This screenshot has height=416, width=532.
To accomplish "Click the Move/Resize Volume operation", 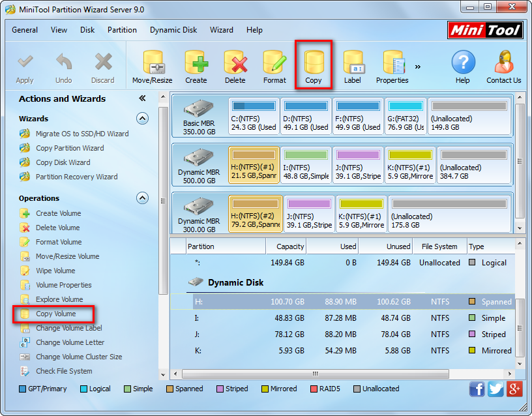I will point(59,256).
